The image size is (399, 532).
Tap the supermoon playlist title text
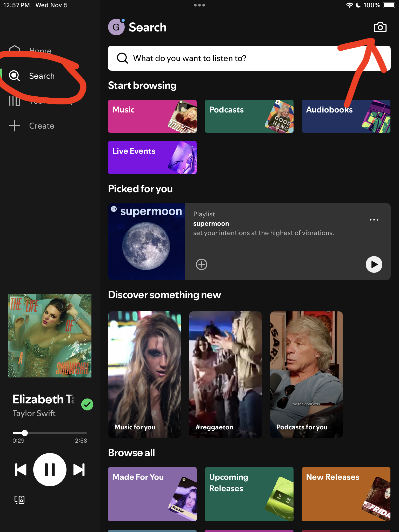pyautogui.click(x=211, y=224)
